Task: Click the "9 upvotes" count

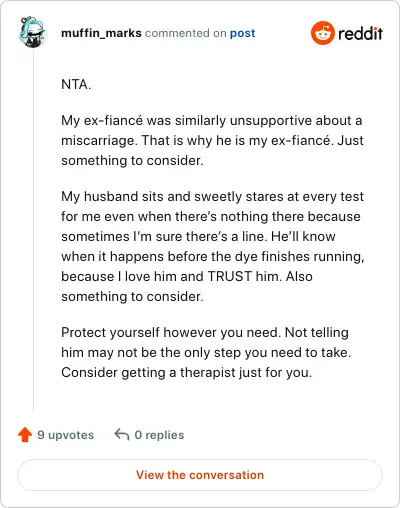Action: tap(65, 435)
